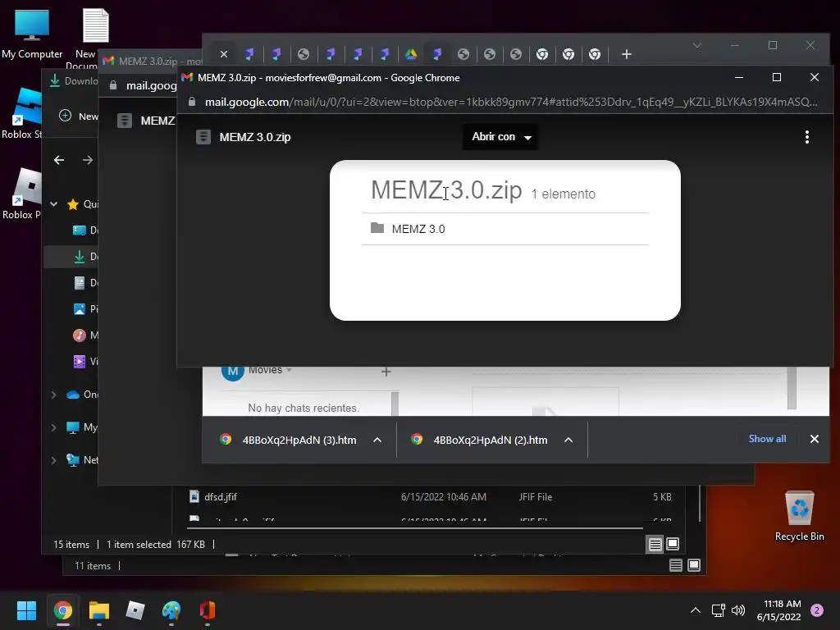
Task: Expand options for 4BBoXq2HpAdN (2).htm download
Action: (568, 440)
